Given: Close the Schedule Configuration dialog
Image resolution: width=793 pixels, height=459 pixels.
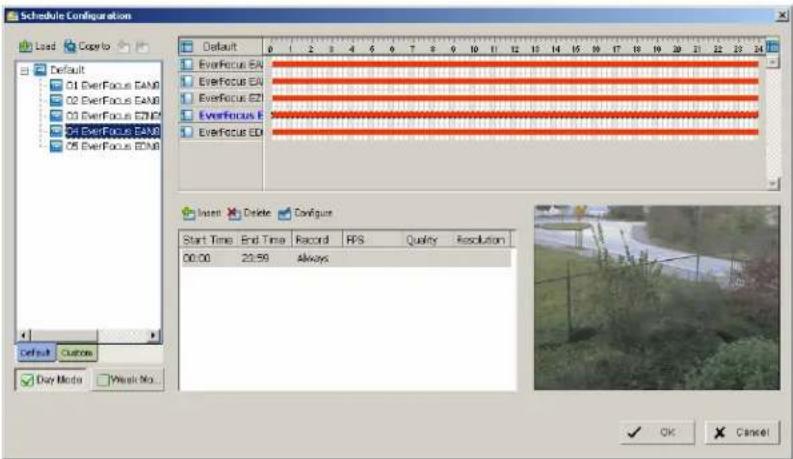Looking at the screenshot, I should coord(781,16).
